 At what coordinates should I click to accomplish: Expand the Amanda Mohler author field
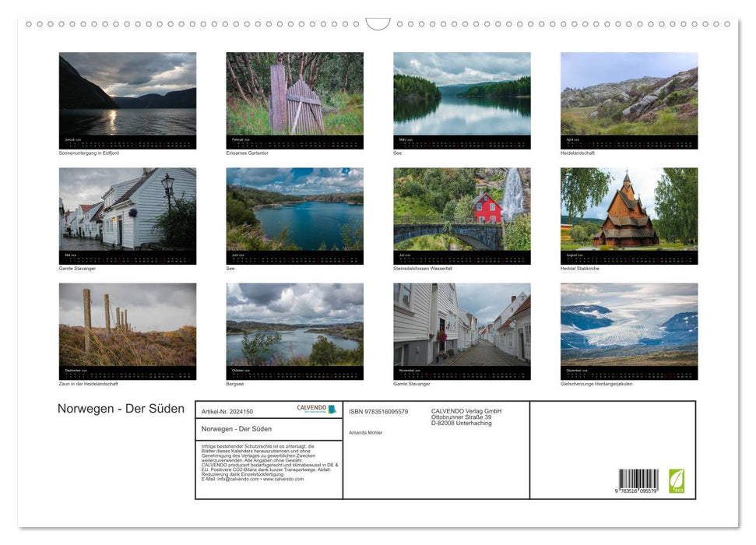point(365,432)
